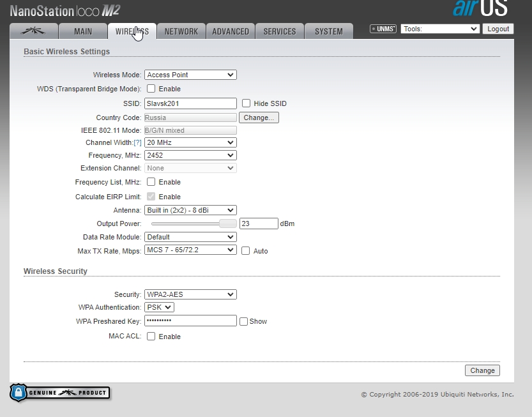Click the WPA Preshared Key field
The image size is (532, 417).
point(190,321)
